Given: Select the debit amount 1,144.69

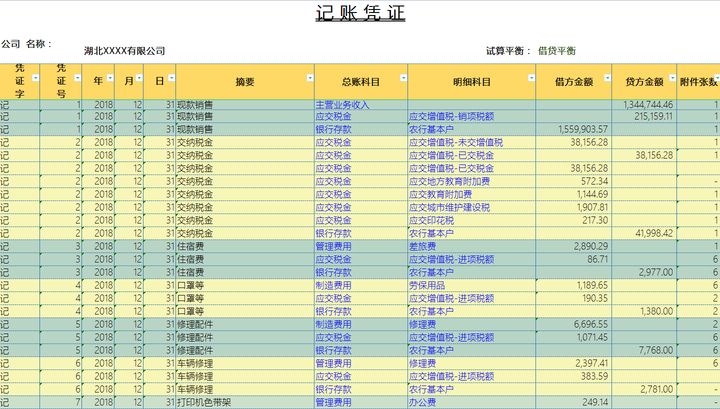Looking at the screenshot, I should click(574, 194).
